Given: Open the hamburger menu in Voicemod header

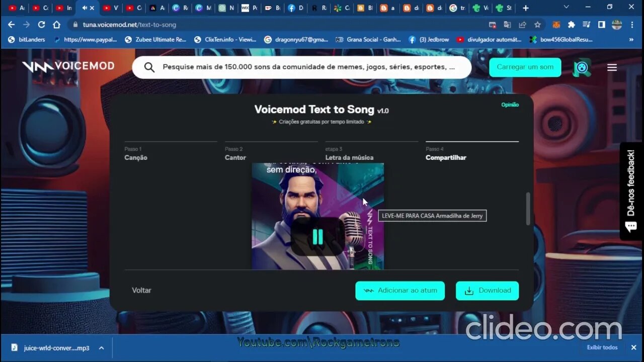Looking at the screenshot, I should click(x=612, y=67).
